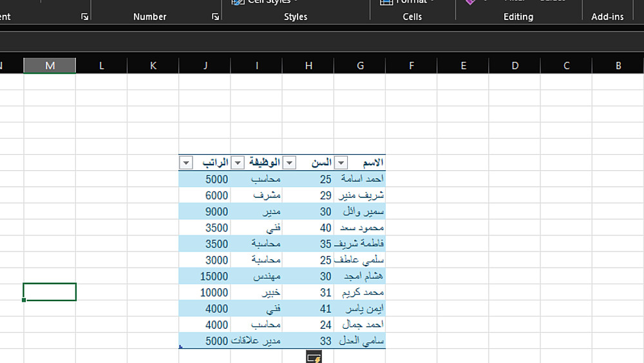The height and width of the screenshot is (363, 644).
Task: Click the الاسم header cell
Action: [360, 162]
